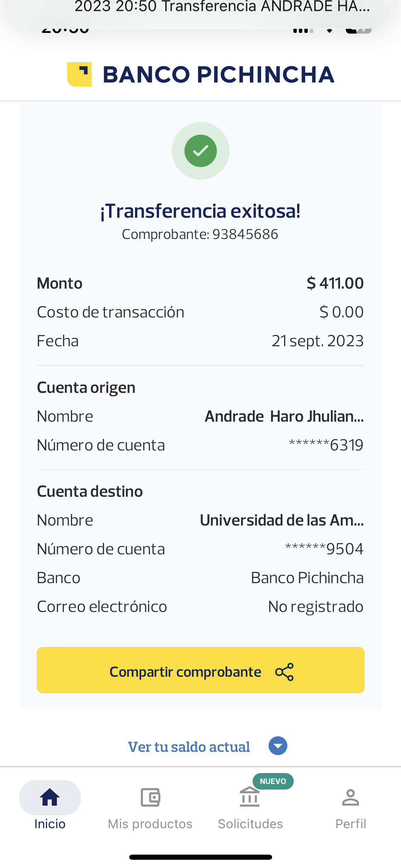Tap the home indicator bar at bottom
Viewport: 401px width, 868px height.
[x=200, y=857]
